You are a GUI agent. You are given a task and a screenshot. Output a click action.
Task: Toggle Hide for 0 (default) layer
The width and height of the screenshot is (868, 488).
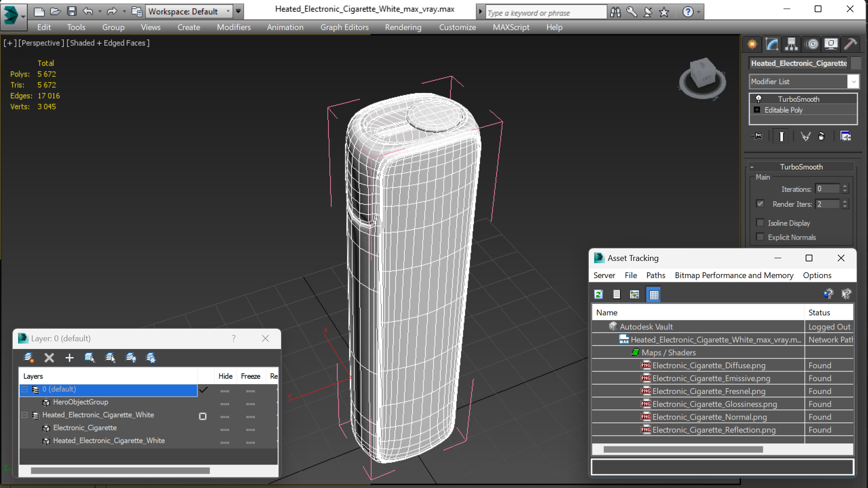click(x=225, y=391)
